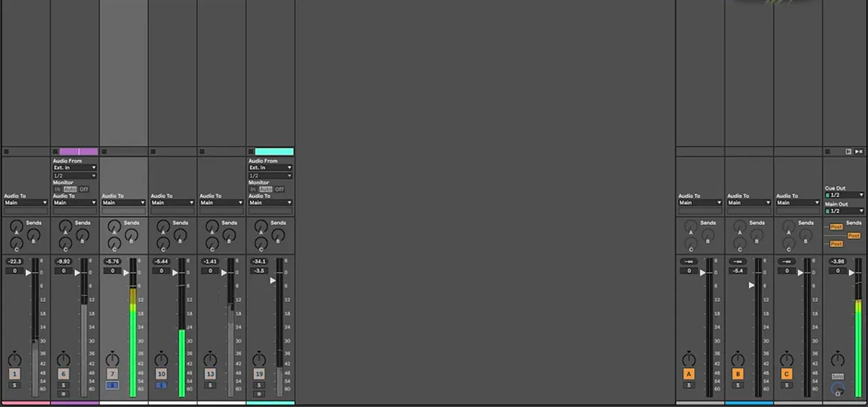Click Send B knob on track 6
This screenshot has height=407, width=868.
(83, 235)
